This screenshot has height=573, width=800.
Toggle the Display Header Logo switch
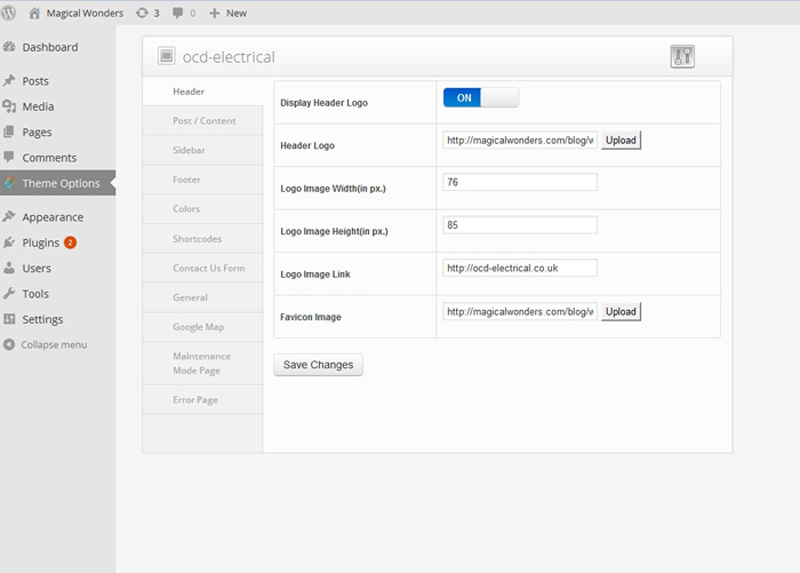tap(481, 98)
